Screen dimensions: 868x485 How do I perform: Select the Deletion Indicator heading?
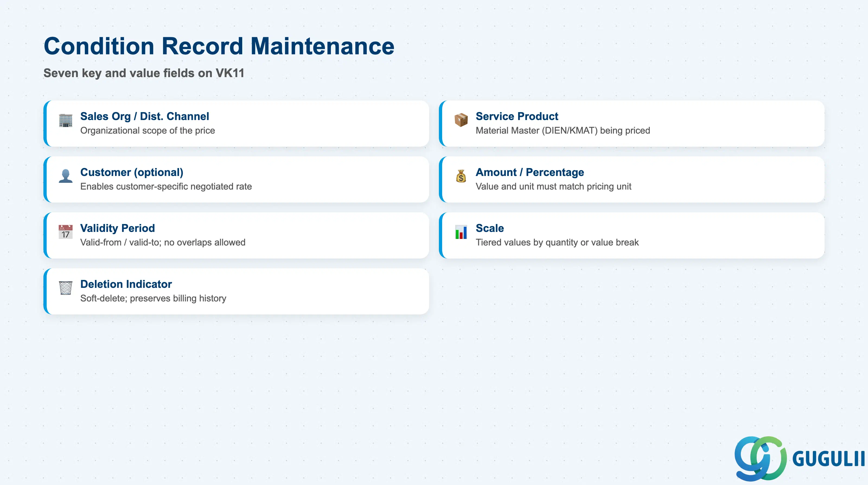pos(126,284)
